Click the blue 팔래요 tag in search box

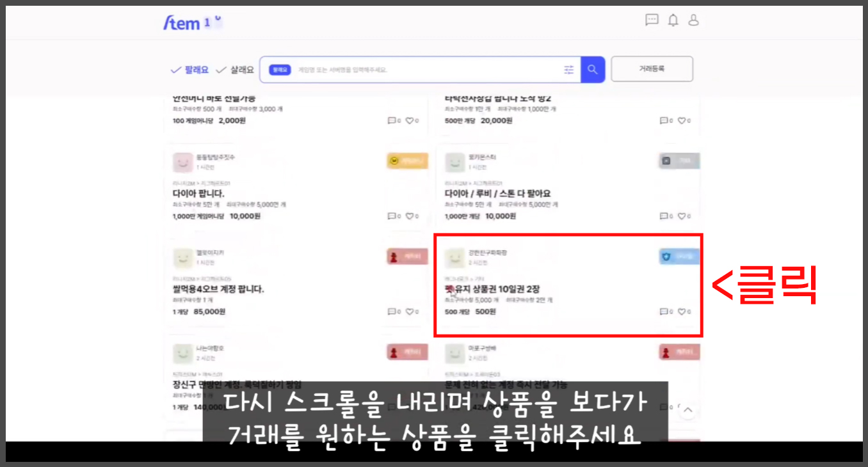tap(280, 70)
